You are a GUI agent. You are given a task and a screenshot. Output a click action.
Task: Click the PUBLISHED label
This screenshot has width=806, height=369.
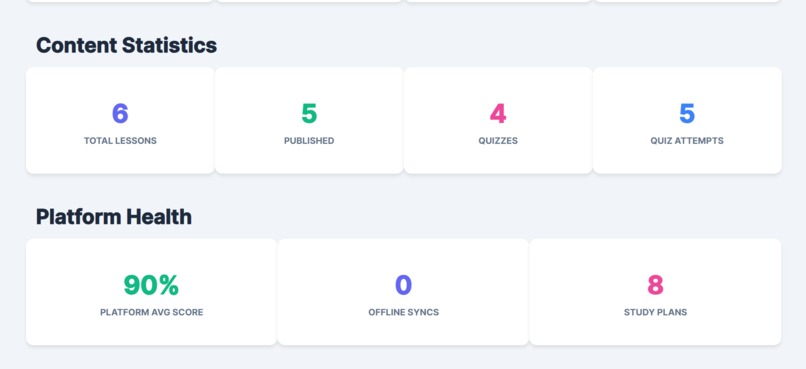(x=309, y=141)
